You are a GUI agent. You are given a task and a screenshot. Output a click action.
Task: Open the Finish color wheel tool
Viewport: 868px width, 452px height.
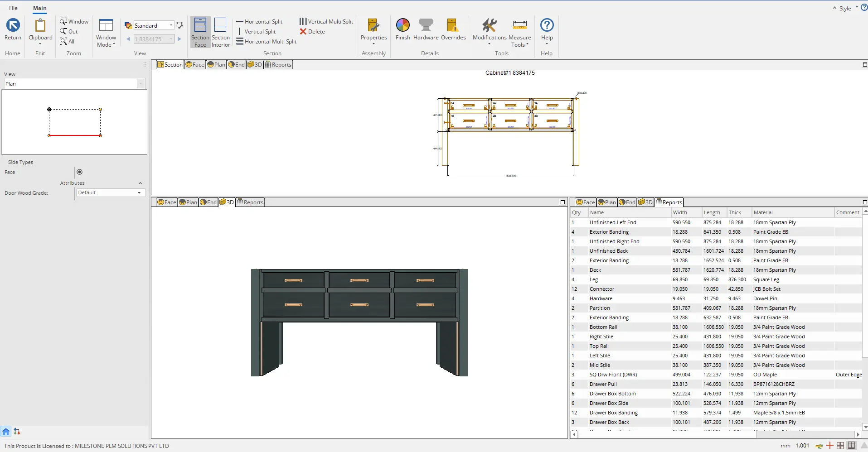click(x=402, y=30)
